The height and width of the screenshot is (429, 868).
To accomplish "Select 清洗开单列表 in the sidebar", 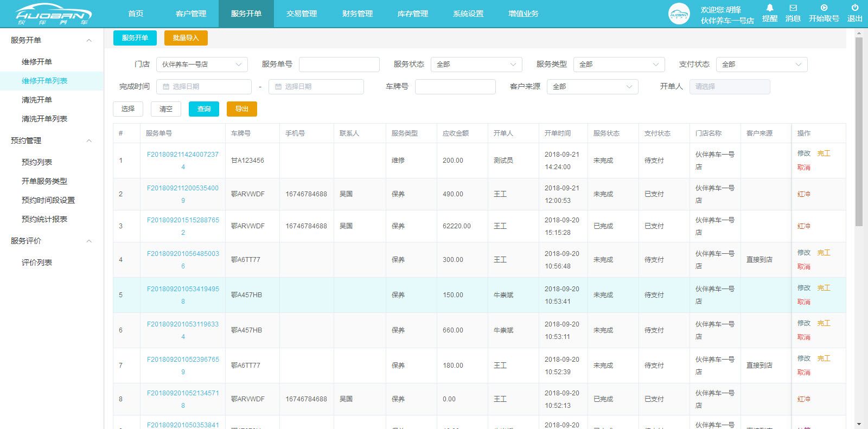I will pos(44,119).
